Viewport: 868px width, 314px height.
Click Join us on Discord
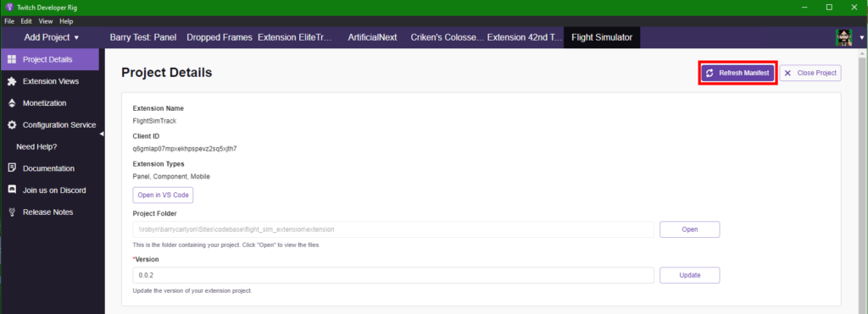coord(50,190)
